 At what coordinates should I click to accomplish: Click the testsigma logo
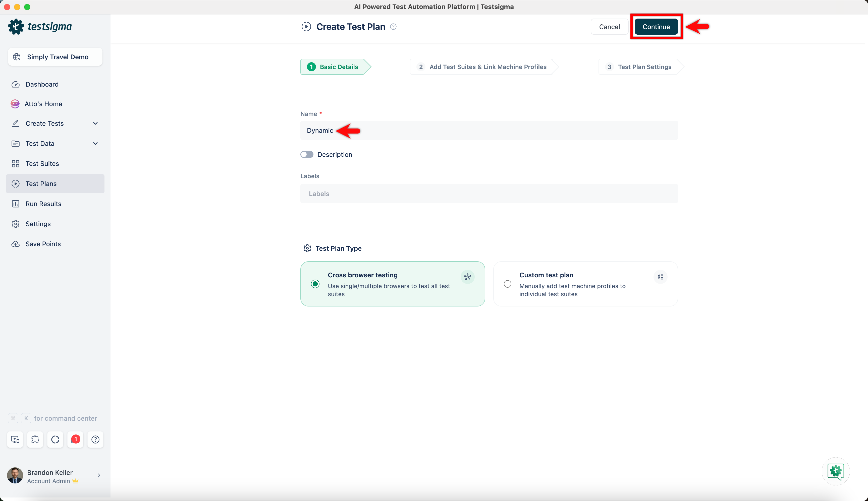click(x=40, y=27)
